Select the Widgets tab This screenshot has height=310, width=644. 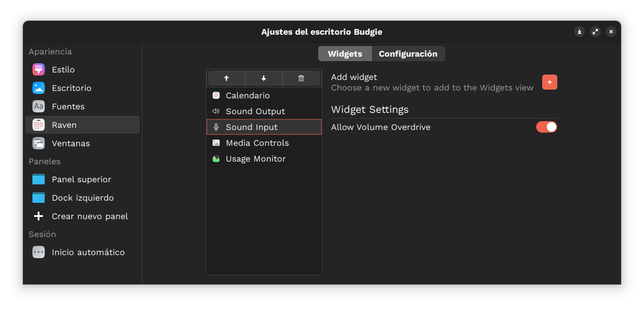345,54
